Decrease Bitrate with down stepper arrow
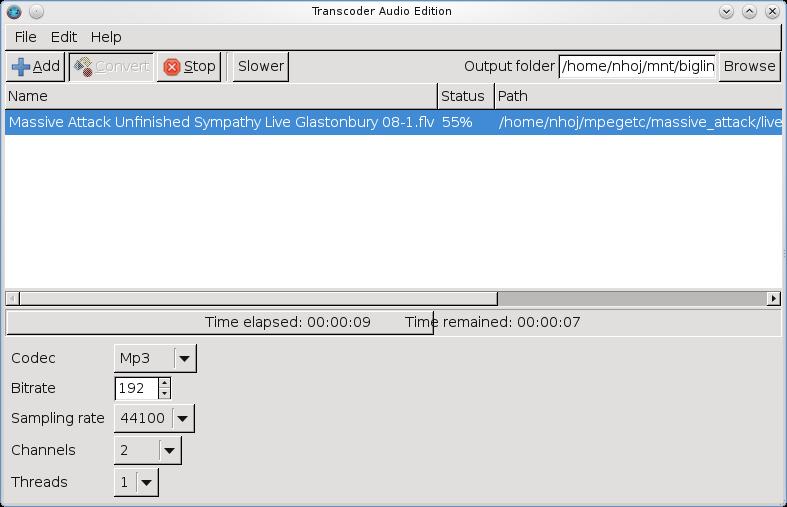Screen dimensions: 787x507 point(165,394)
